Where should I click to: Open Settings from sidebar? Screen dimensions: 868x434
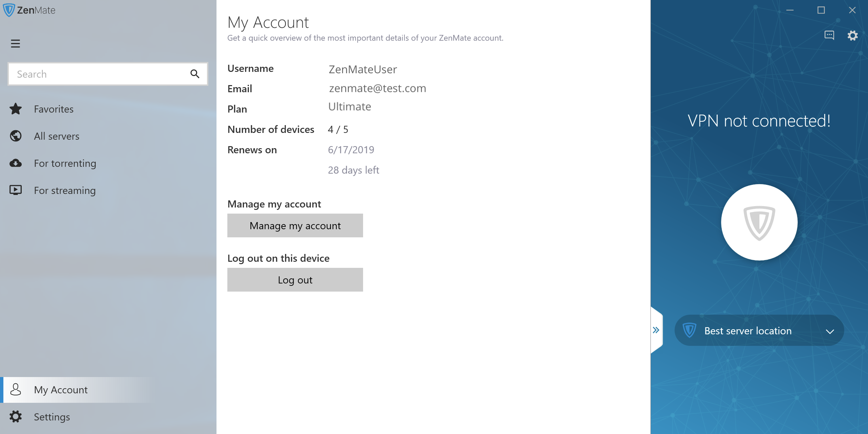click(108, 417)
